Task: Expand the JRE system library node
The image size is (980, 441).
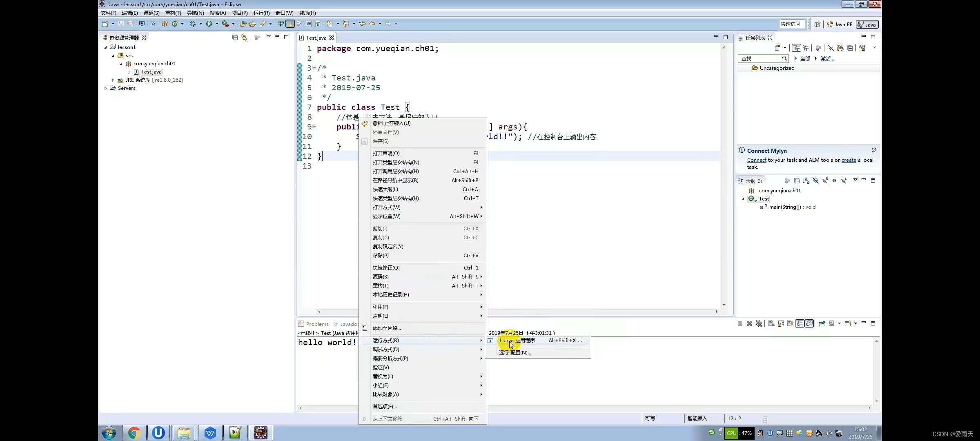Action: point(114,80)
